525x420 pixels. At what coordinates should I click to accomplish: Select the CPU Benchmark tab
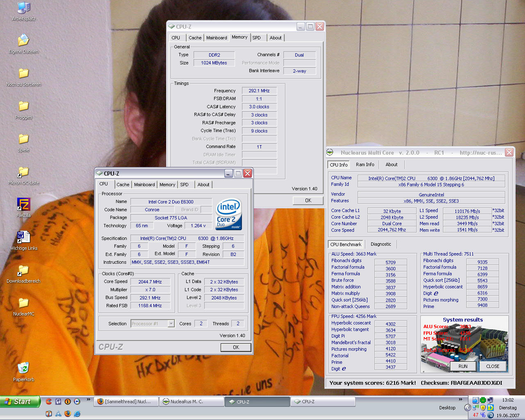[x=346, y=244]
